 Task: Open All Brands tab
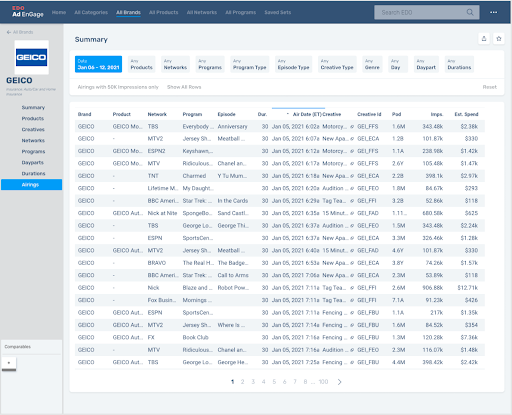(x=128, y=12)
